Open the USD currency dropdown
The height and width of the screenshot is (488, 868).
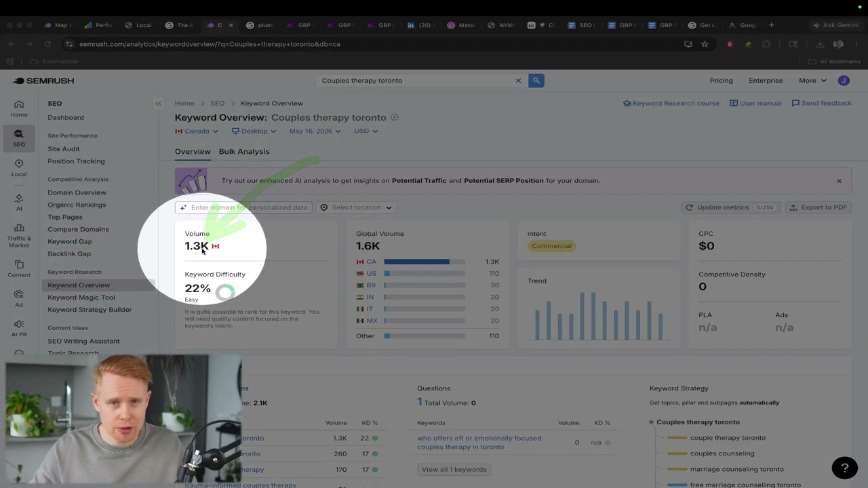click(366, 131)
